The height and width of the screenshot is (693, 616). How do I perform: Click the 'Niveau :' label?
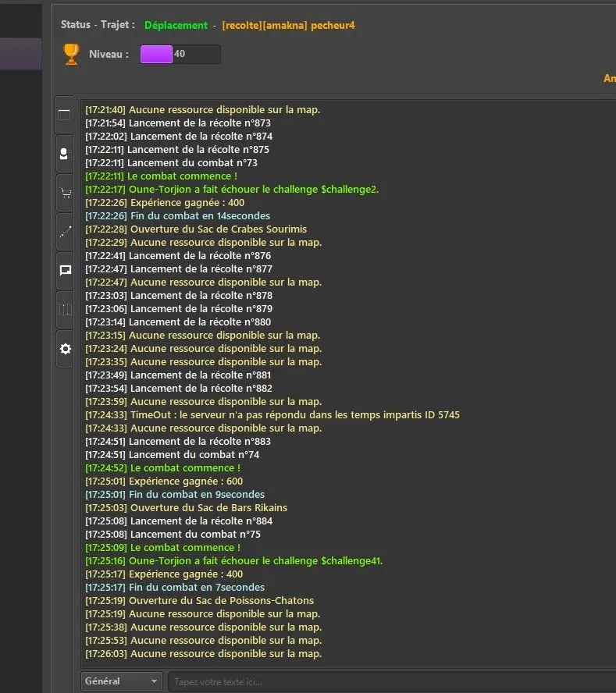(x=109, y=54)
